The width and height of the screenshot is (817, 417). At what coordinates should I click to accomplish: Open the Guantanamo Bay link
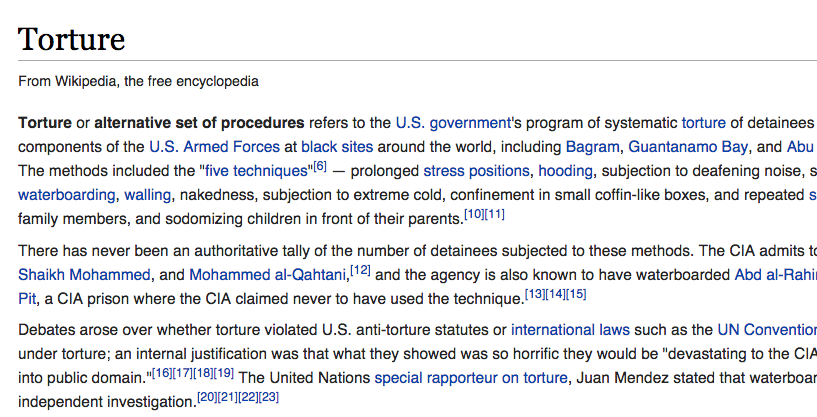point(688,147)
